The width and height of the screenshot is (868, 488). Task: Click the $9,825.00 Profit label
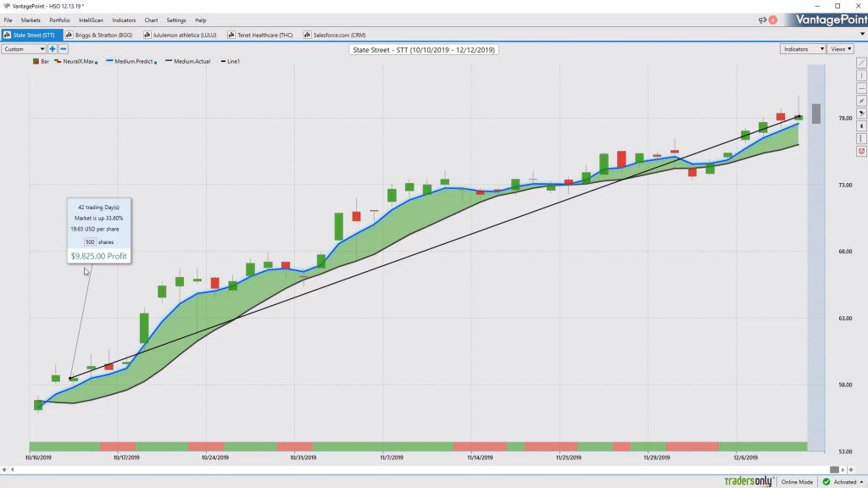[x=98, y=256]
